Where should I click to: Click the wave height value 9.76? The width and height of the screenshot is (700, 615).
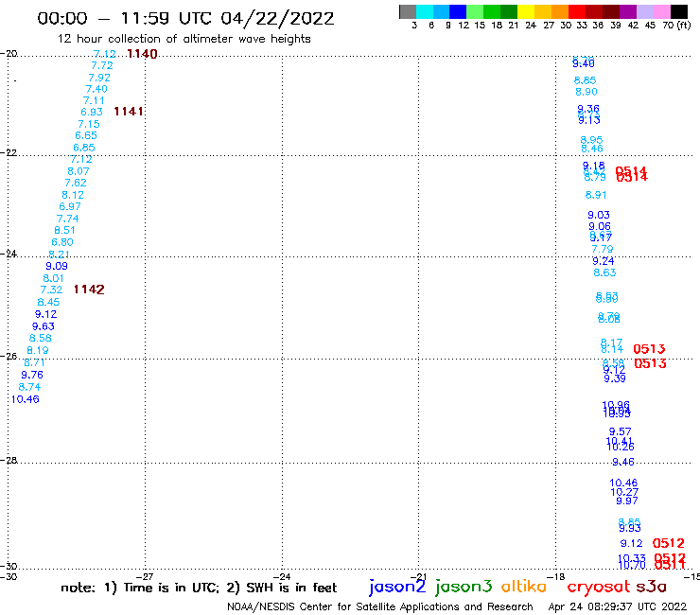point(32,375)
